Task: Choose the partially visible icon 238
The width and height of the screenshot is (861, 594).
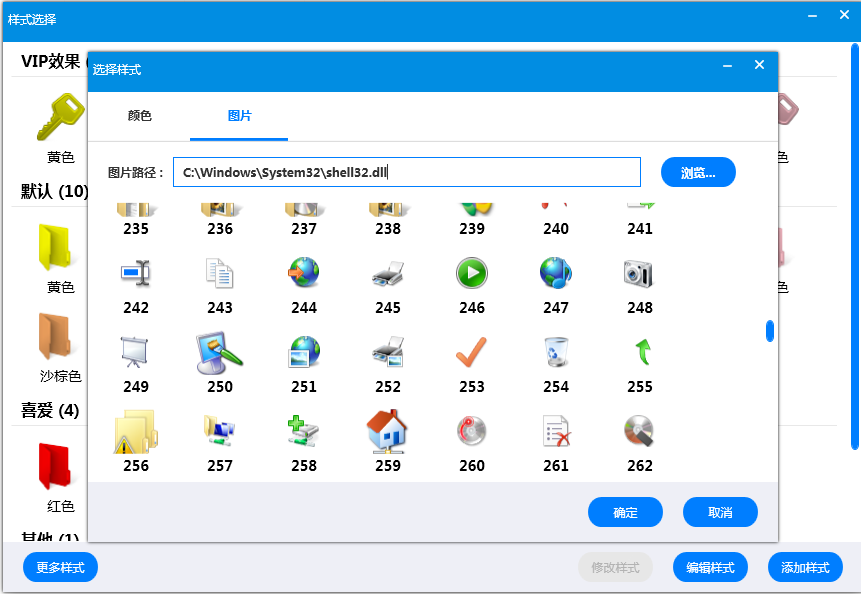Action: [x=388, y=211]
